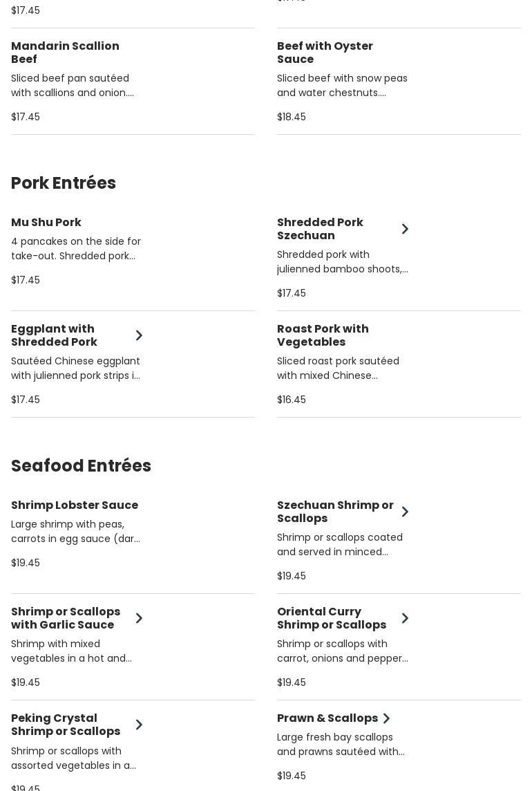Click the Prawn & Scallops arrow icon

[x=386, y=718]
